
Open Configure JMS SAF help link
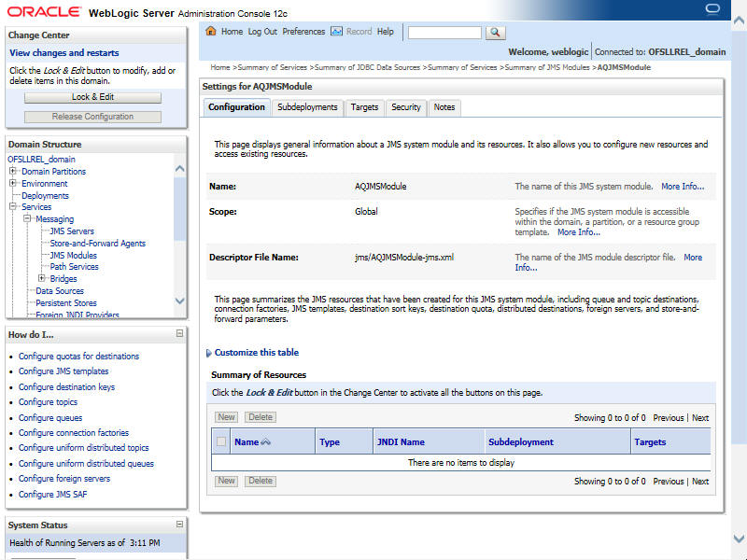(53, 495)
